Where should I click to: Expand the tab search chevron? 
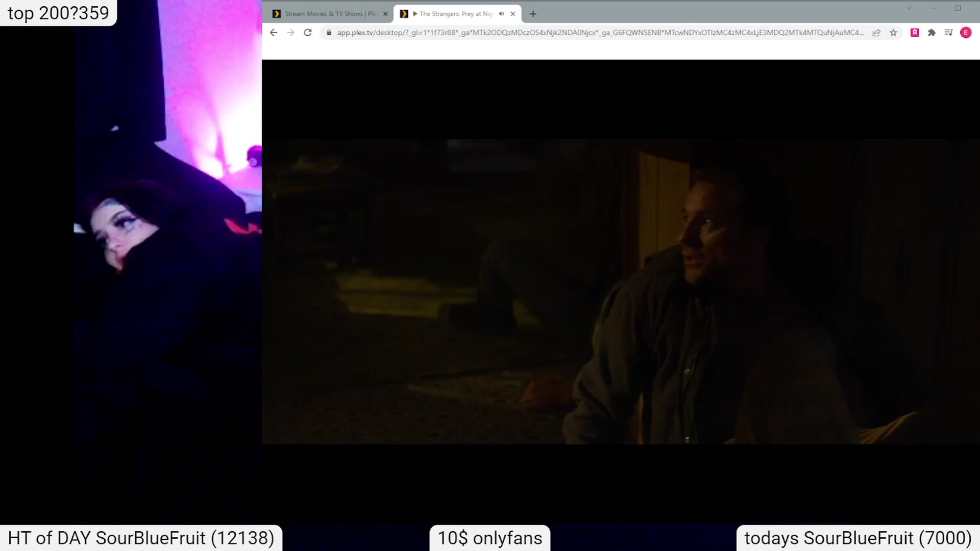tap(909, 8)
